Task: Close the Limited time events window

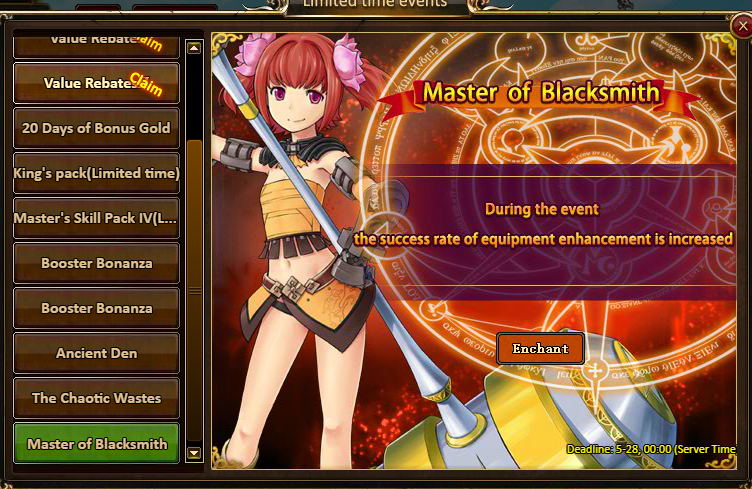Action: [x=741, y=26]
